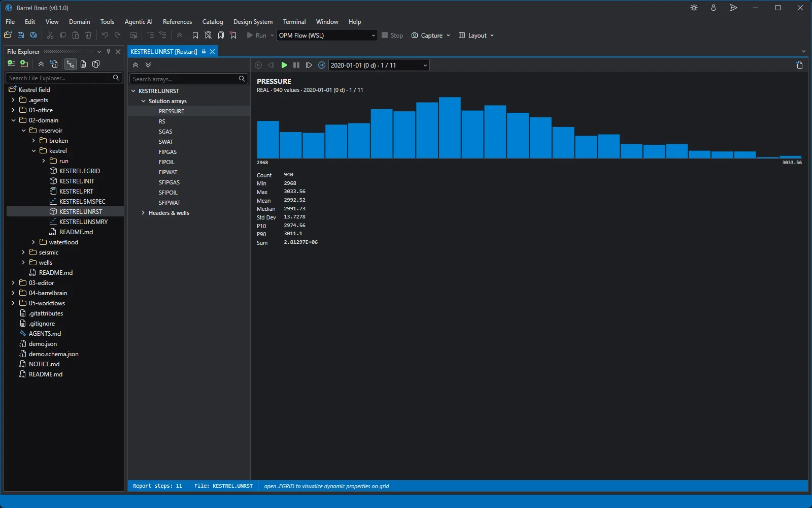The image size is (812, 508).
Task: Toggle the pin on File Explorer panel
Action: 108,51
